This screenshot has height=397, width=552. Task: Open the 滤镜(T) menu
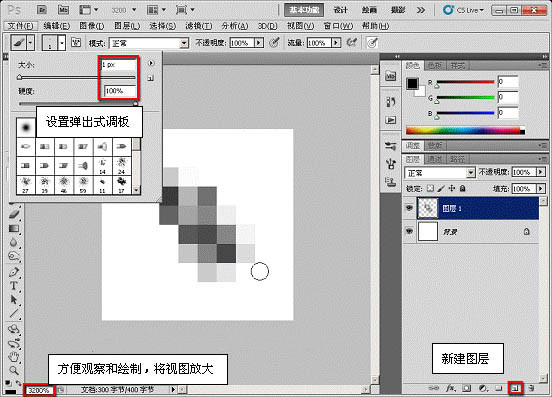click(199, 26)
